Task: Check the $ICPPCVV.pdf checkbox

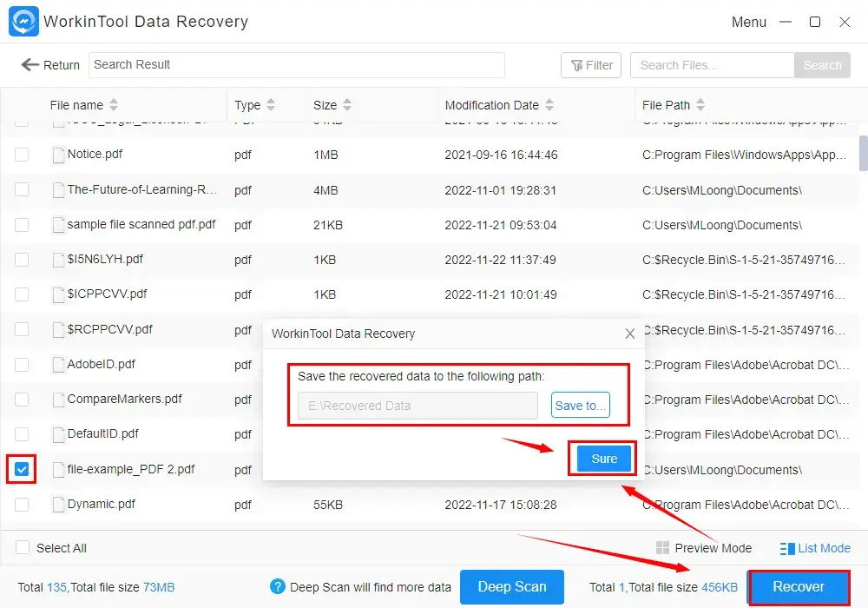Action: pos(22,294)
